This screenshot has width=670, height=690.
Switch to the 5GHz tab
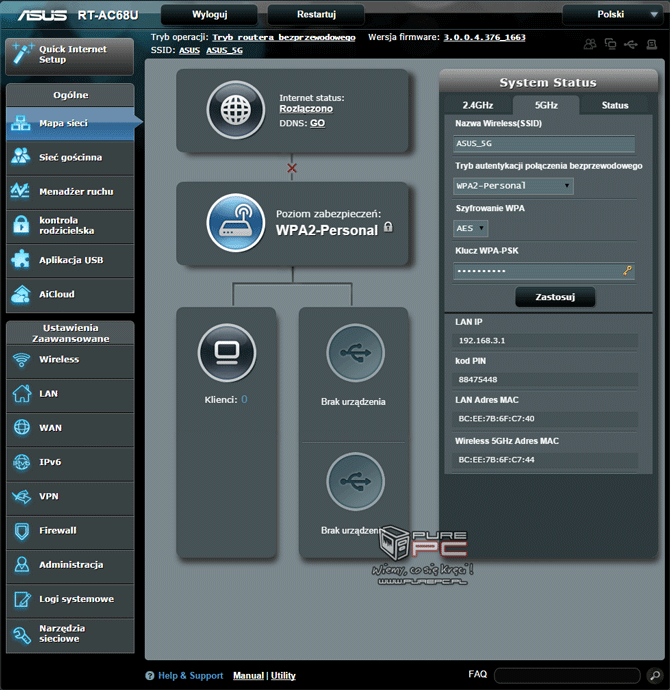point(546,105)
